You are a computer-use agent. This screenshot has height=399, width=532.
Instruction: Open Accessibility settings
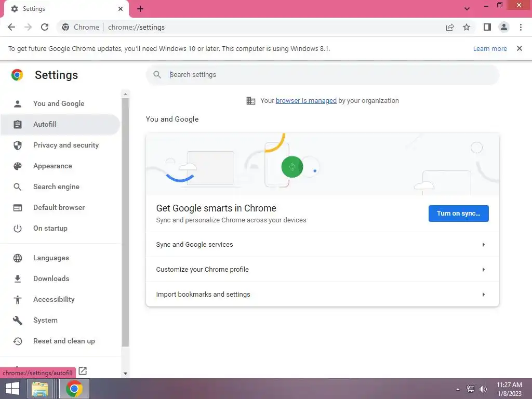[60, 299]
